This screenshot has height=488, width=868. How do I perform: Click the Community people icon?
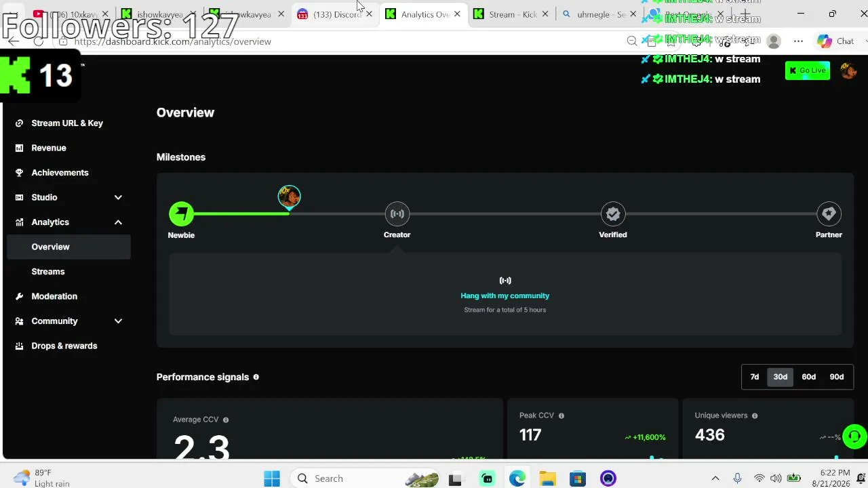click(19, 321)
